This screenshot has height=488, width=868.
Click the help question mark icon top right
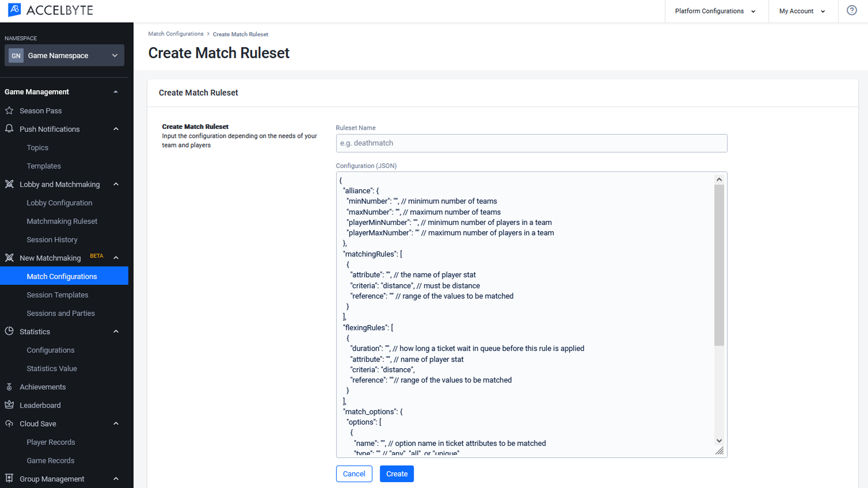tap(852, 10)
